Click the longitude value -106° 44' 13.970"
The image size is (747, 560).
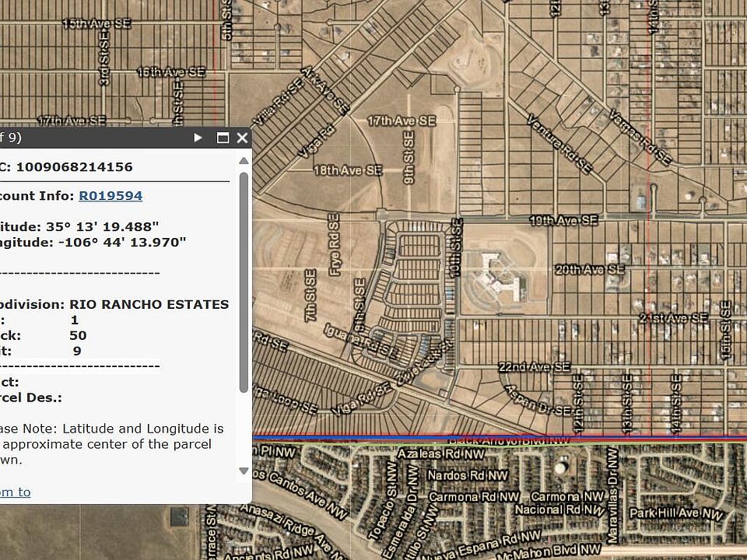point(122,243)
